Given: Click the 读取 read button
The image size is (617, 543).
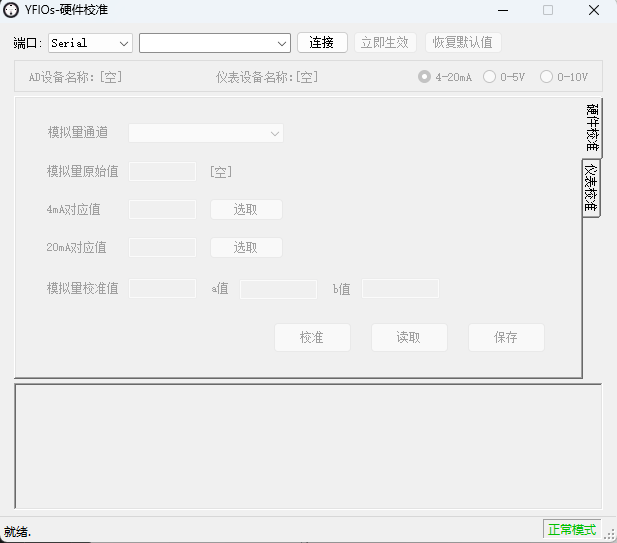Looking at the screenshot, I should pos(409,338).
